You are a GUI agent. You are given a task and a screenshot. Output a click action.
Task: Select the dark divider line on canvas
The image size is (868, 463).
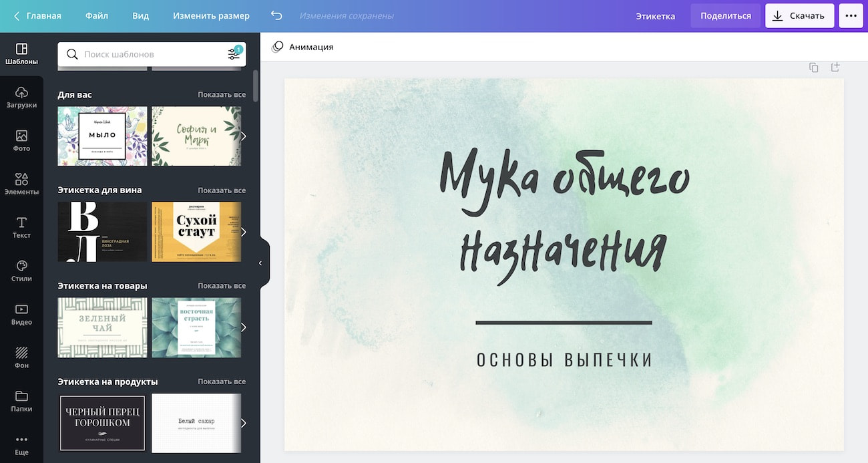tap(564, 323)
